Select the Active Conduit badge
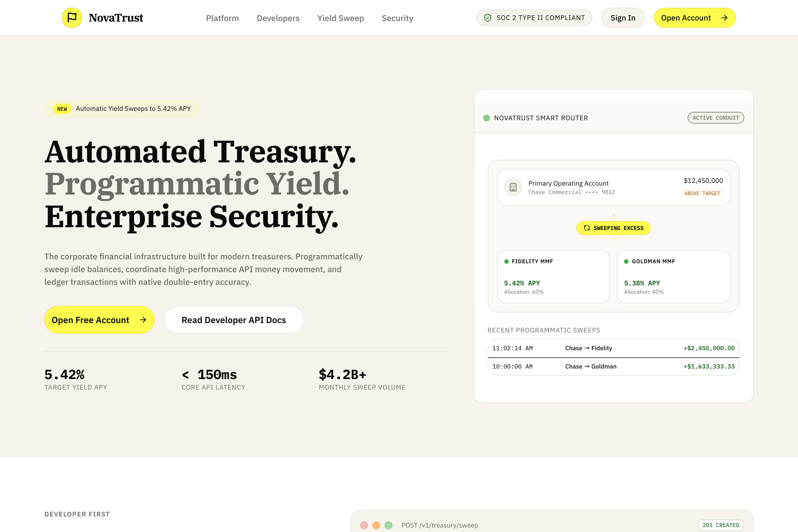Viewport: 798px width, 532px height. [715, 118]
